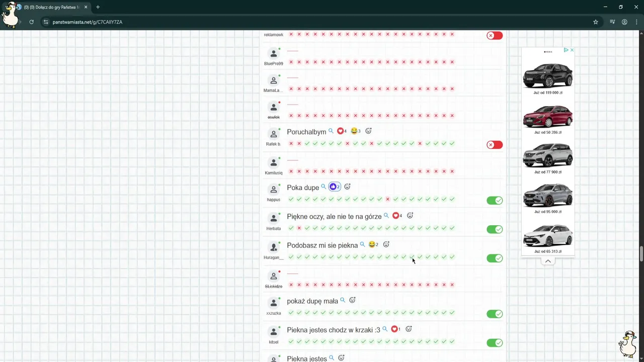Click magnifier next to pokaż dupę mała

[343, 300]
